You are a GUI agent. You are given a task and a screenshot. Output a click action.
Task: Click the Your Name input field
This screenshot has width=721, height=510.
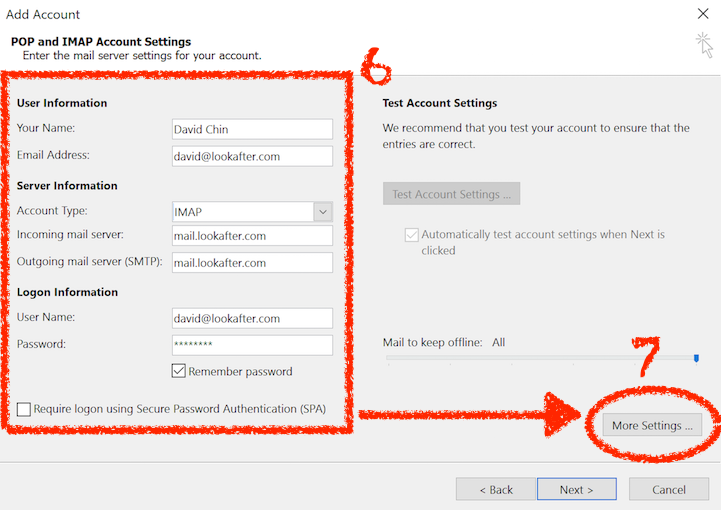tap(252, 129)
